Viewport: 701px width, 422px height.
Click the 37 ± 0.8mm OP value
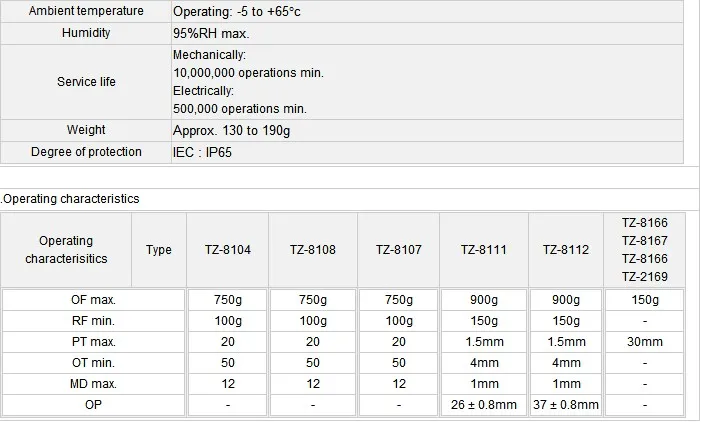[566, 405]
